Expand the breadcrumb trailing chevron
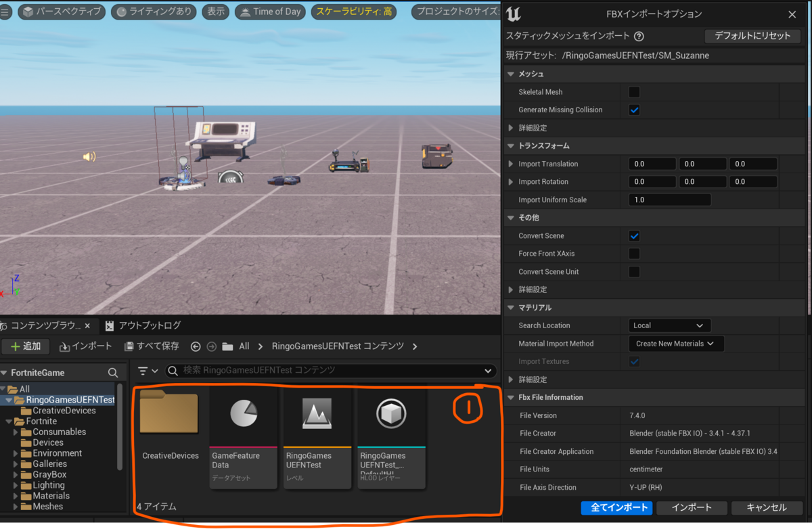 tap(415, 346)
